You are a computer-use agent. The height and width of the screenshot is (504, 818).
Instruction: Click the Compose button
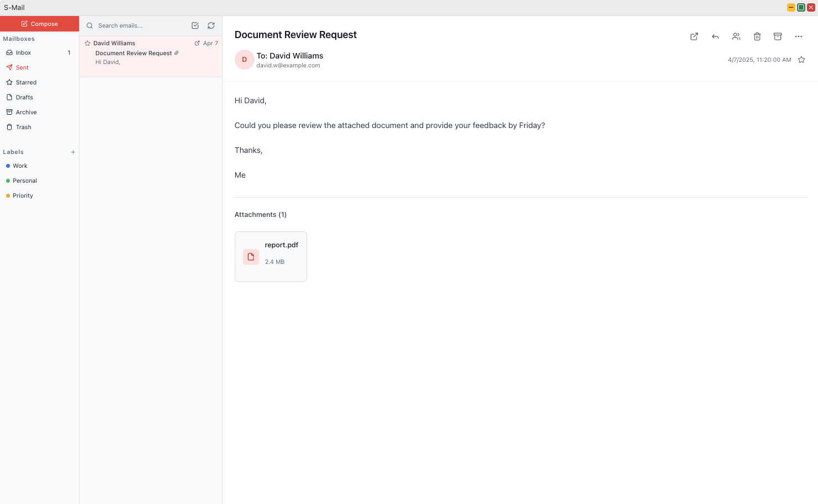(39, 24)
